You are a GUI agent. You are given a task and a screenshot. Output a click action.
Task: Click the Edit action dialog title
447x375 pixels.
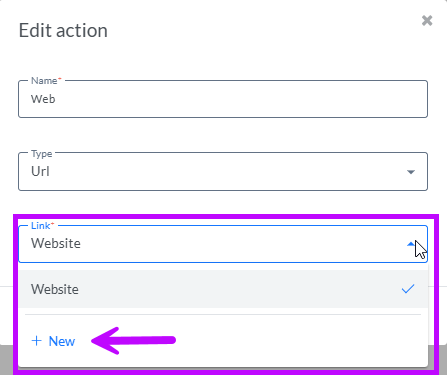click(63, 31)
